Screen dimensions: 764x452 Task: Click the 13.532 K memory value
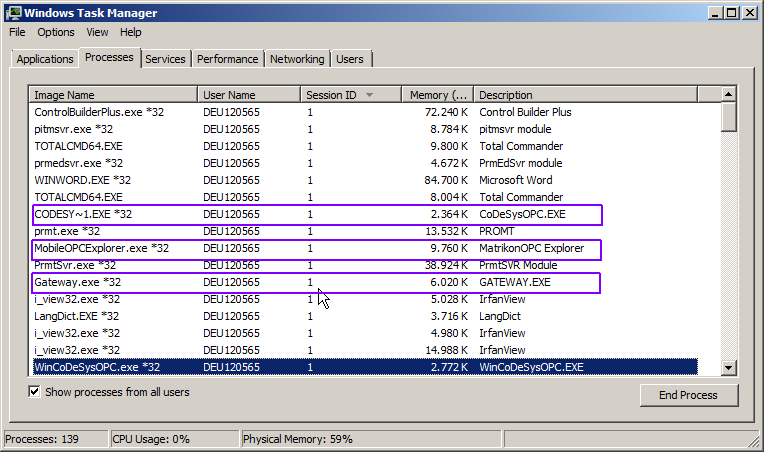tap(446, 231)
